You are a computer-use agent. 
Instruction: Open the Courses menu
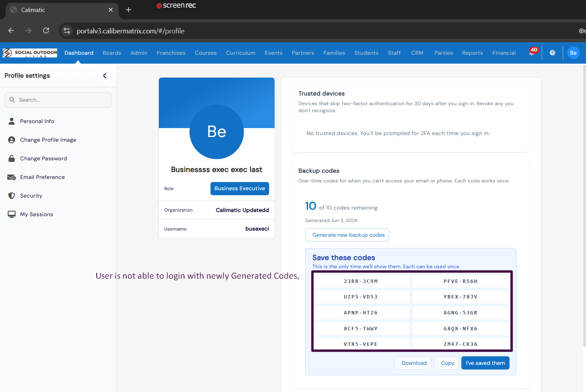pos(206,53)
